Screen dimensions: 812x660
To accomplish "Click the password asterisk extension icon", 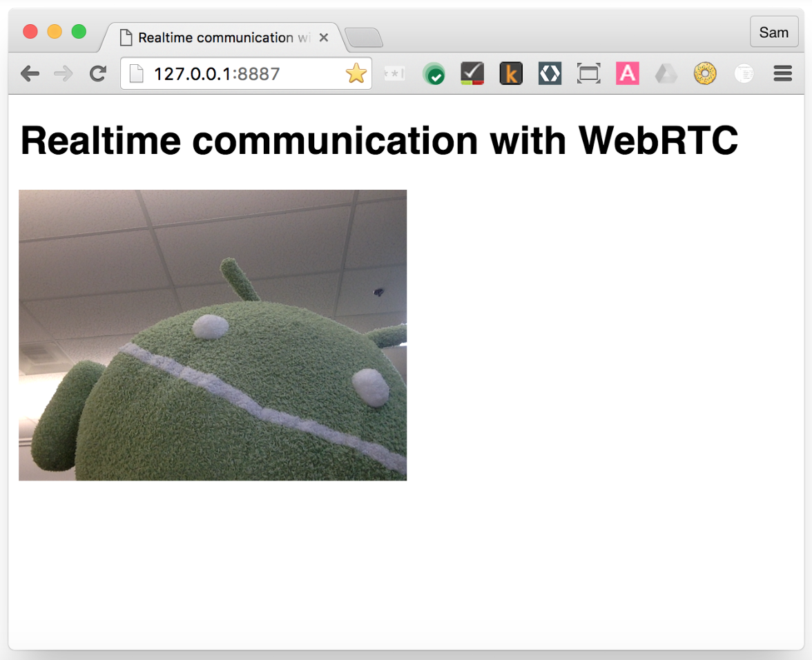I will [394, 73].
